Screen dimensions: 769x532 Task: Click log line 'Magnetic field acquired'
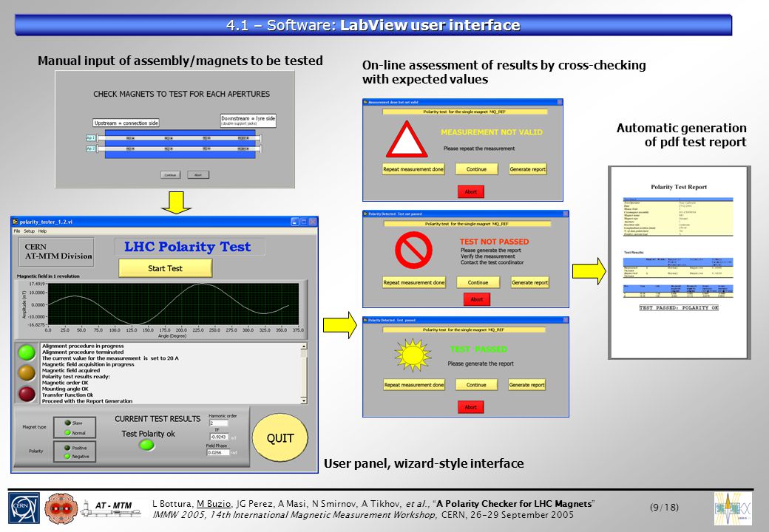click(x=71, y=370)
